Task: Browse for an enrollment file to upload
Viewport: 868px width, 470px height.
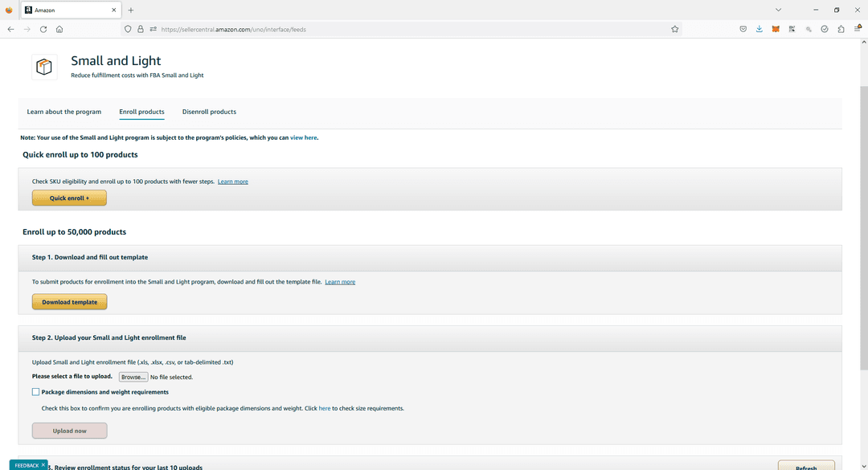Action: coord(133,377)
